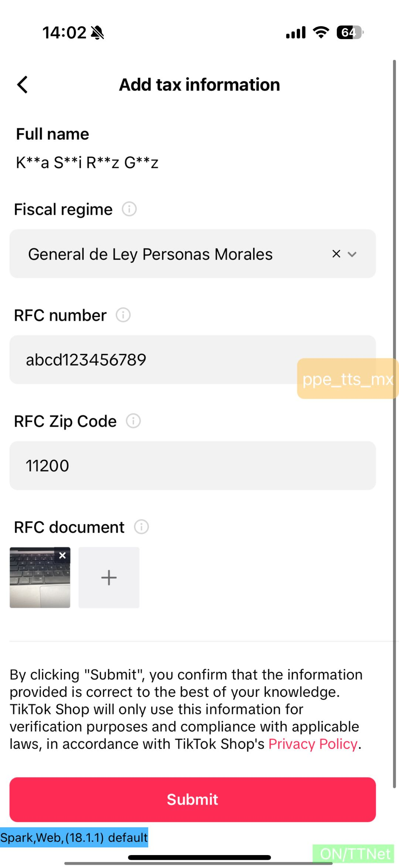Open the Fiscal regime info icon
399x868 pixels.
pyautogui.click(x=129, y=209)
